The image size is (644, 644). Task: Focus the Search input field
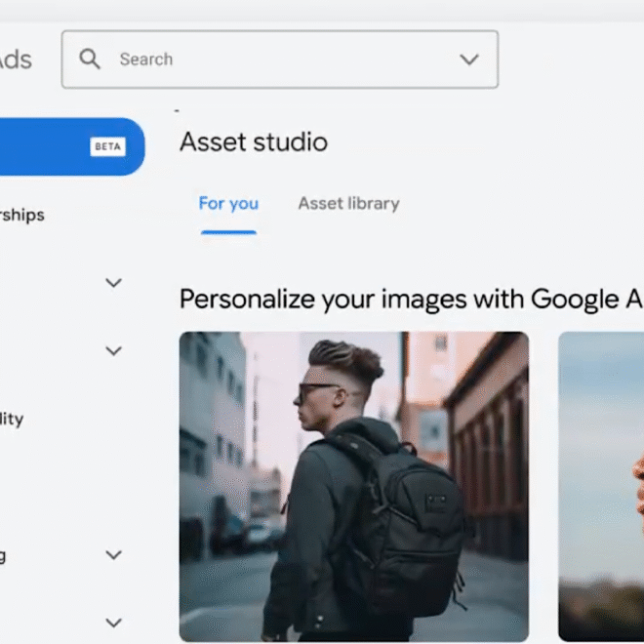tap(280, 60)
